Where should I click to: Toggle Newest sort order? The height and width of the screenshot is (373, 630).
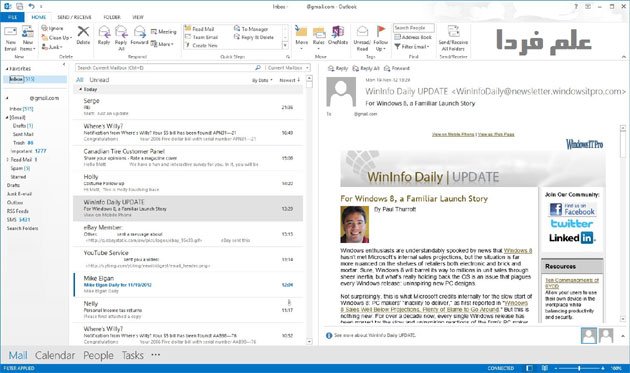click(x=290, y=80)
